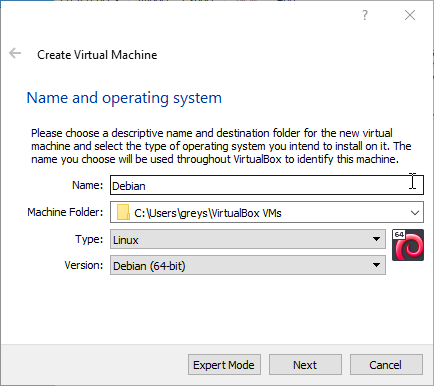Cancel the virtual machine creation
The height and width of the screenshot is (386, 434).
point(386,365)
